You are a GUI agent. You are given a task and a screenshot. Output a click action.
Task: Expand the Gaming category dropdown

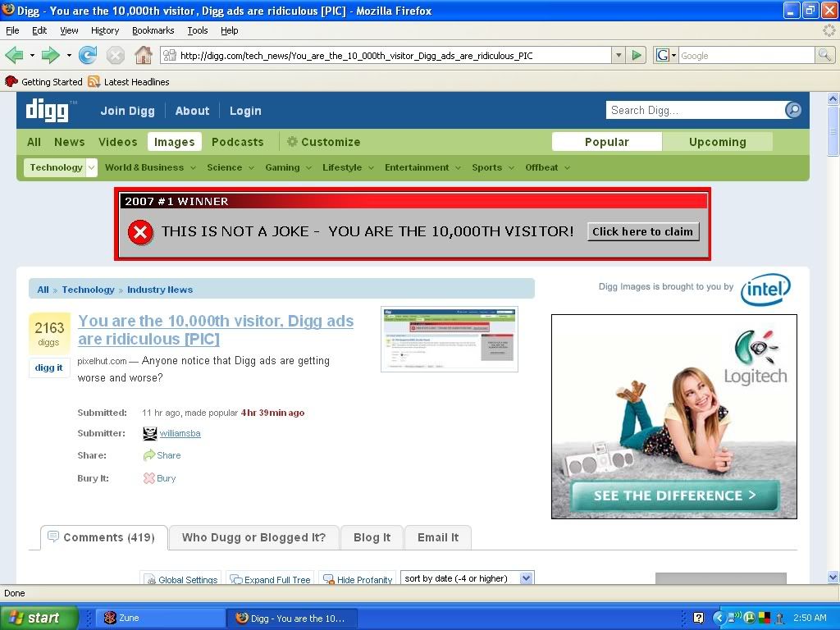click(308, 167)
